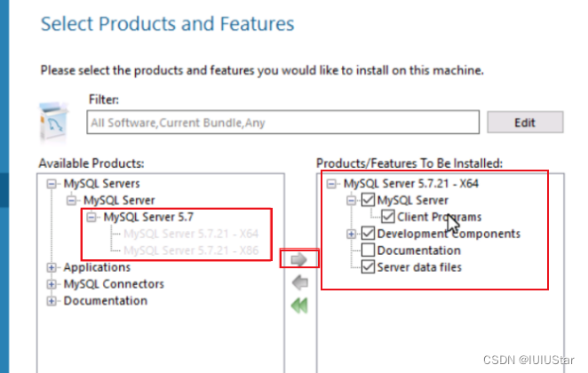Screen dimensions: 588x373
Task: Select MySQL Server 5.7.21 - X86 entry
Action: pos(191,250)
